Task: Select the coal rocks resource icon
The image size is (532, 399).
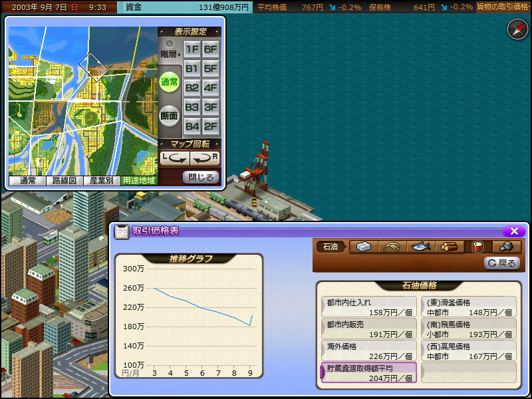Action: pyautogui.click(x=506, y=247)
